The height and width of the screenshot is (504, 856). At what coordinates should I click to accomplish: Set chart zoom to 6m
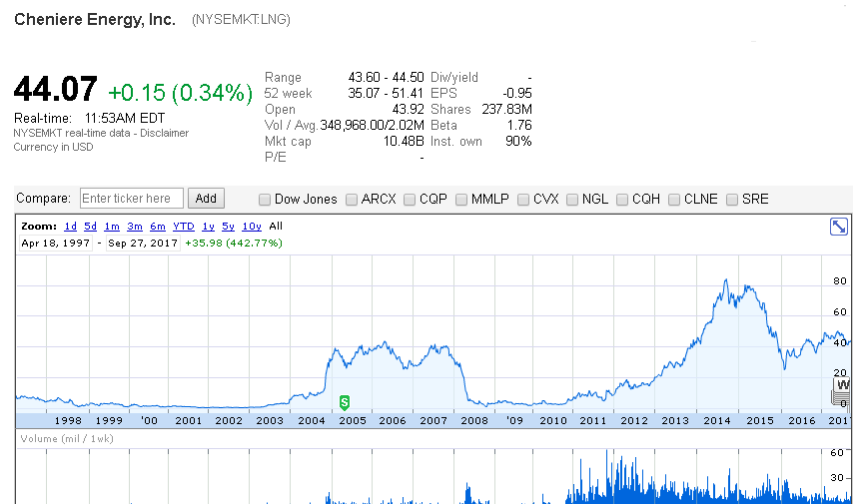point(158,227)
